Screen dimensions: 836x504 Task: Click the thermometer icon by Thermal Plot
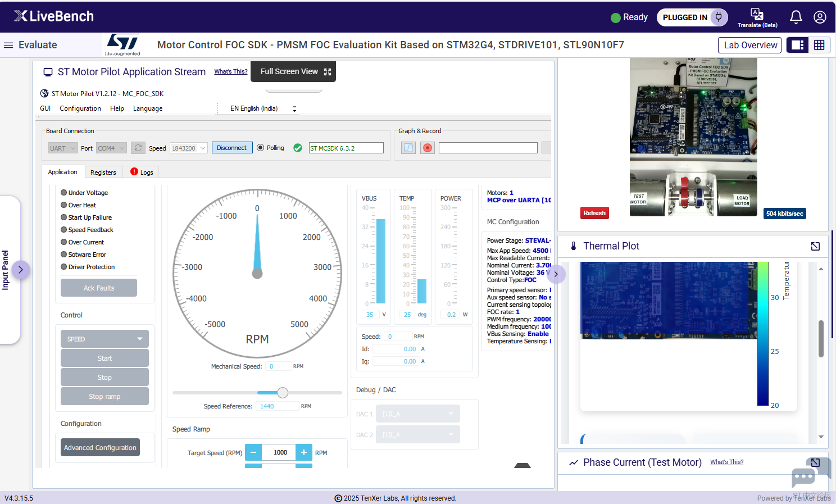coord(574,246)
